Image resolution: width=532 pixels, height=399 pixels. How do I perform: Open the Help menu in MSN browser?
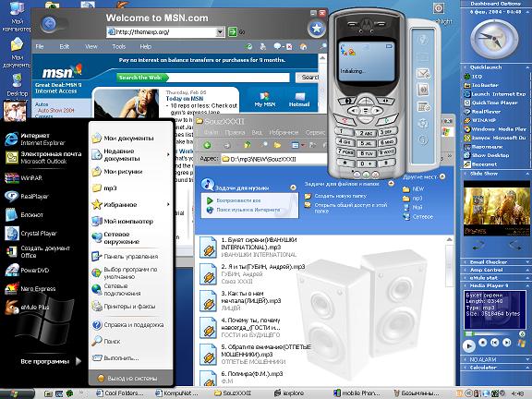click(146, 47)
